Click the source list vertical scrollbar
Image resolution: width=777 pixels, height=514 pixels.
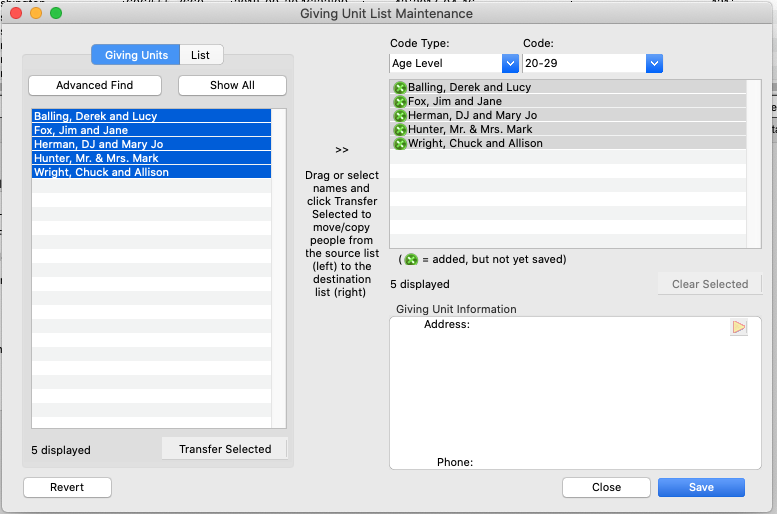point(279,270)
